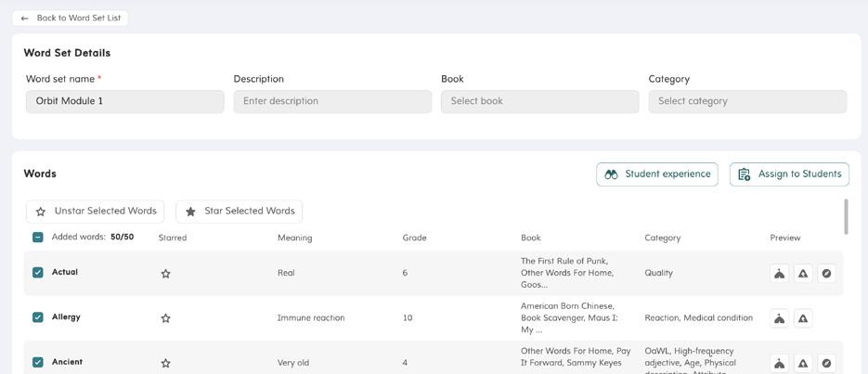Go back to Word Set List
The width and height of the screenshot is (868, 374).
71,18
